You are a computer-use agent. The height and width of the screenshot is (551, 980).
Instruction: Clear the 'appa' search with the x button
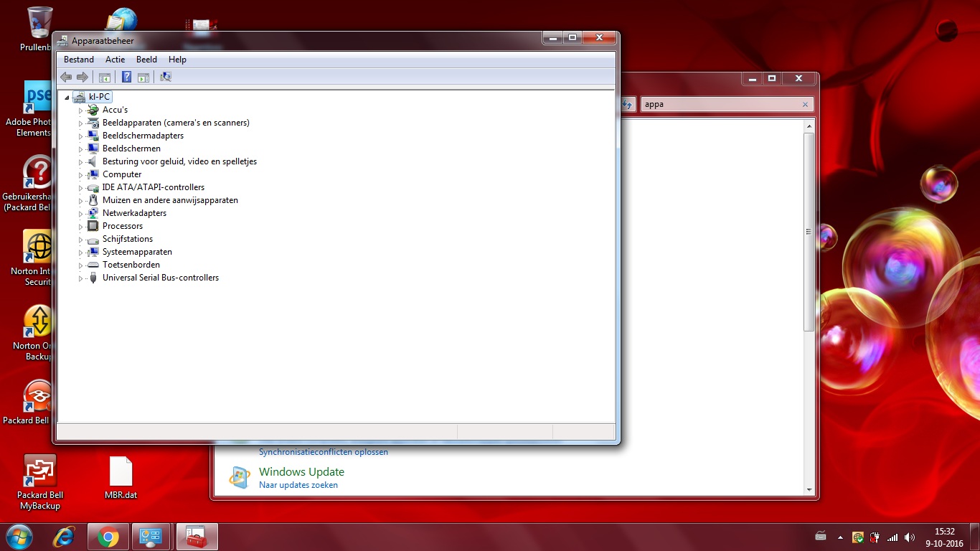[805, 104]
